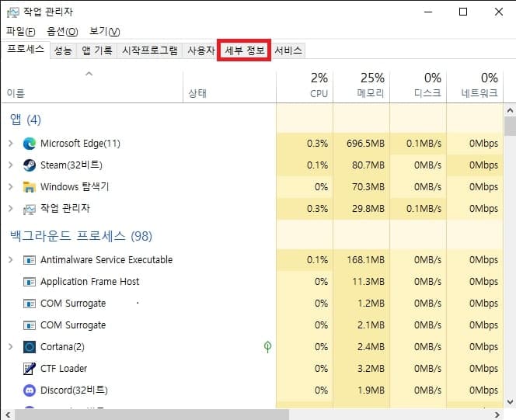The image size is (516, 420).
Task: Expand the Steam(32비트) process group
Action: point(11,165)
